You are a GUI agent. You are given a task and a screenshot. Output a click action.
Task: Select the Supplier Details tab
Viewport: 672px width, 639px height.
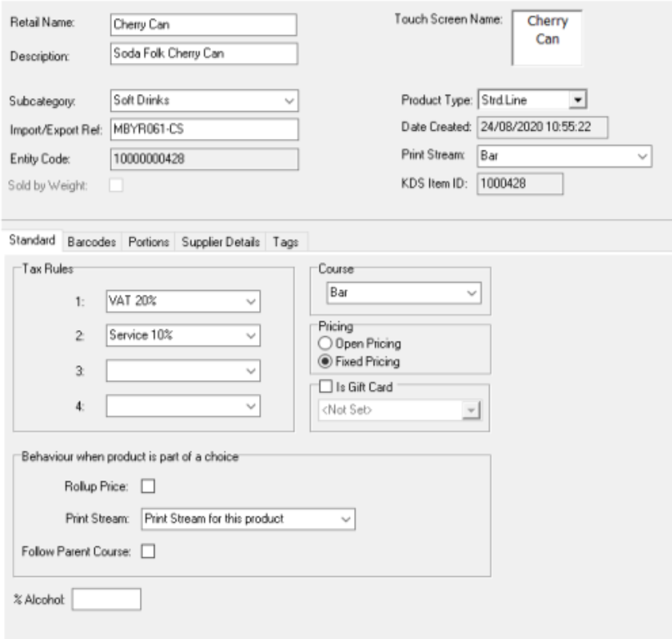tap(221, 242)
